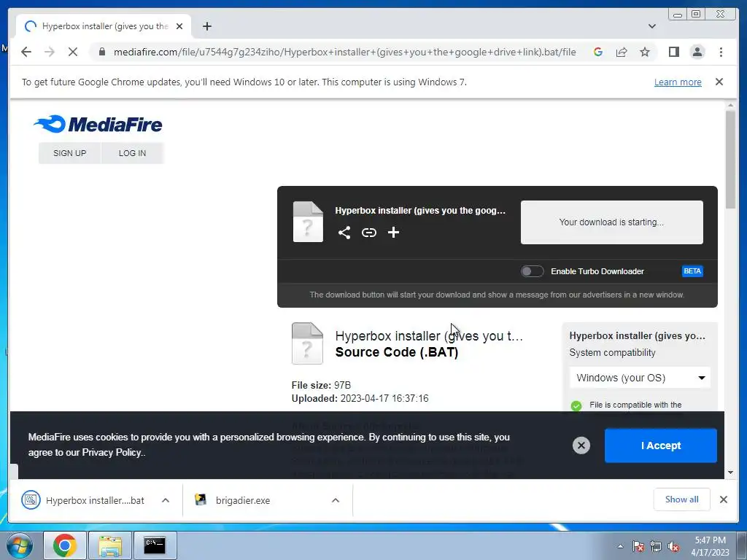
Task: Copy link using the chain icon
Action: pos(368,233)
